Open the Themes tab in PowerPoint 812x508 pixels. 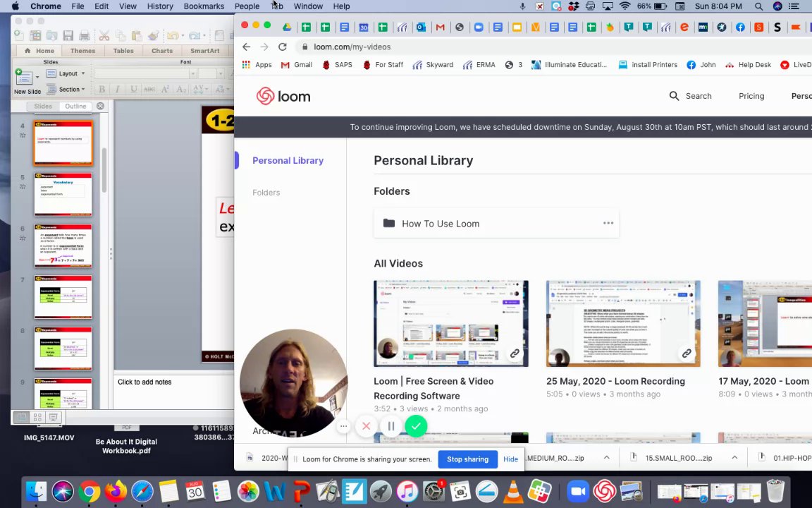pyautogui.click(x=83, y=51)
